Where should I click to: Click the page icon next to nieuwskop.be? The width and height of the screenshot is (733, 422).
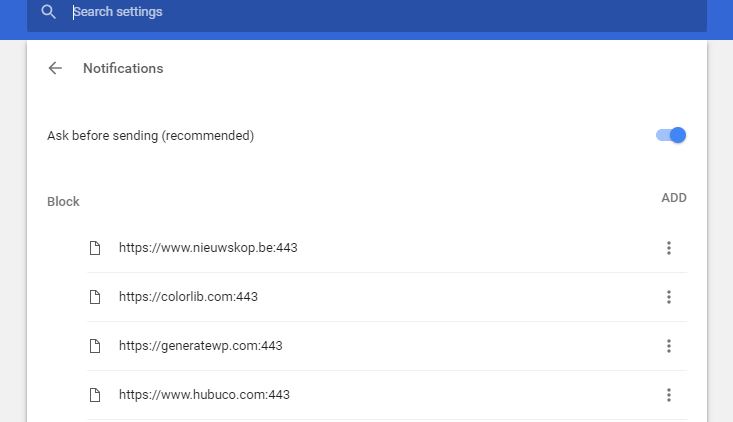pos(95,248)
